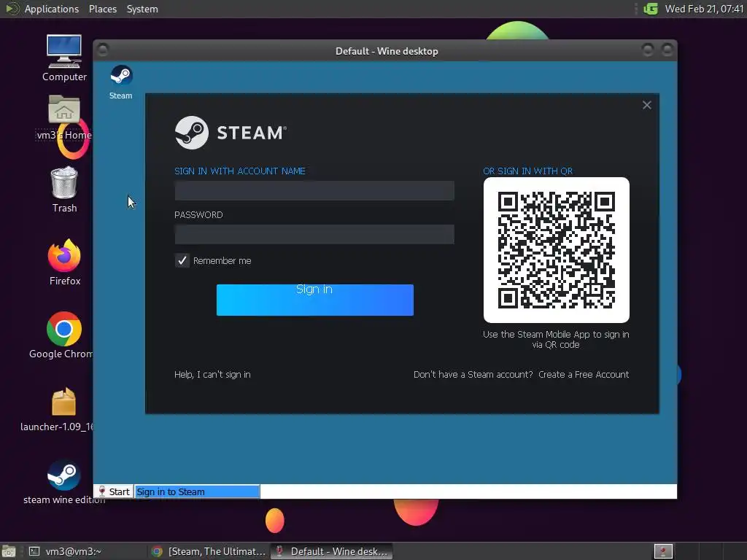Open the Applications menu

coord(52,9)
